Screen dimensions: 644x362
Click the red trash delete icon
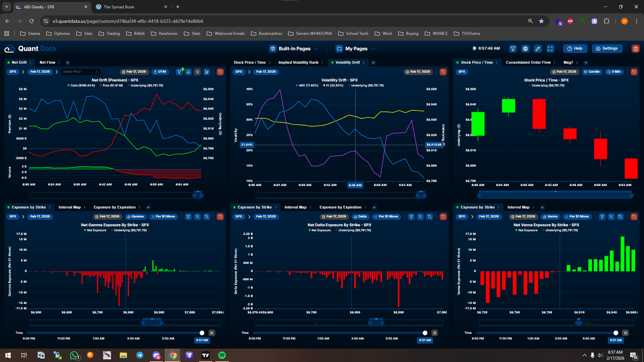635,49
